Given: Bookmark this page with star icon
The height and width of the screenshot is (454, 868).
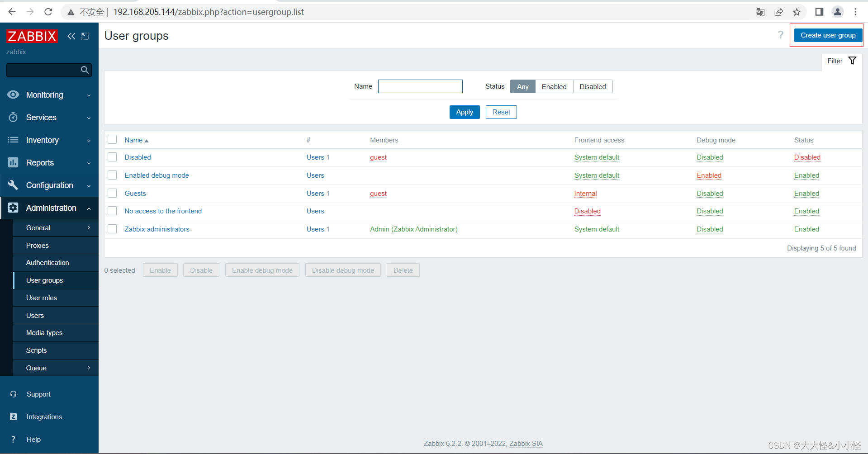Looking at the screenshot, I should click(x=797, y=12).
